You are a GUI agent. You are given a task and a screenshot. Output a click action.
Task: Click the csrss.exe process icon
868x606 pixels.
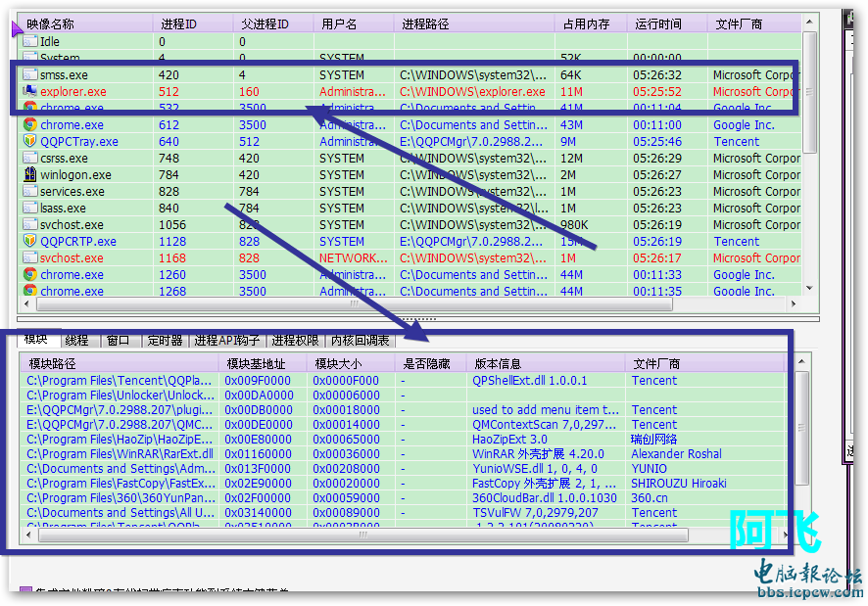tap(30, 158)
